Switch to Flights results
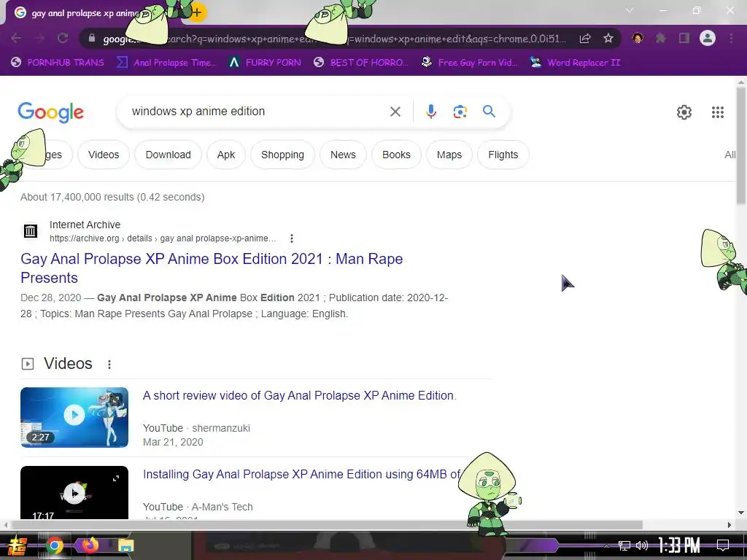747x560 pixels. pyautogui.click(x=503, y=155)
